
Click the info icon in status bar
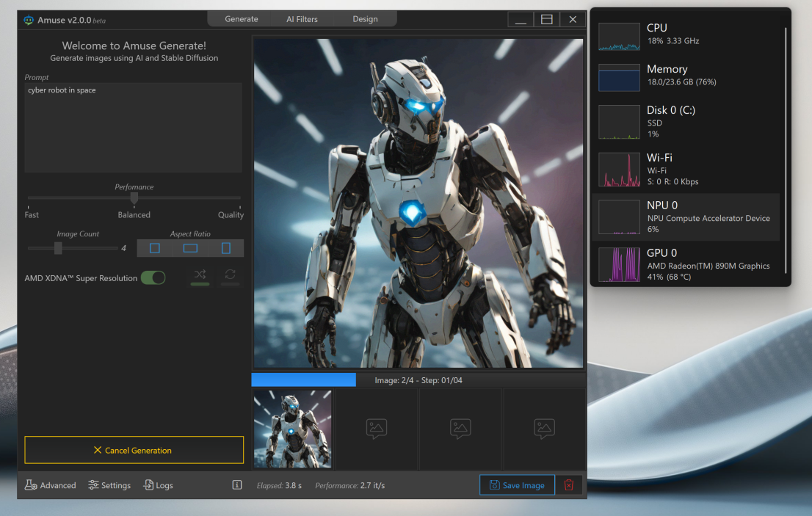click(x=237, y=485)
